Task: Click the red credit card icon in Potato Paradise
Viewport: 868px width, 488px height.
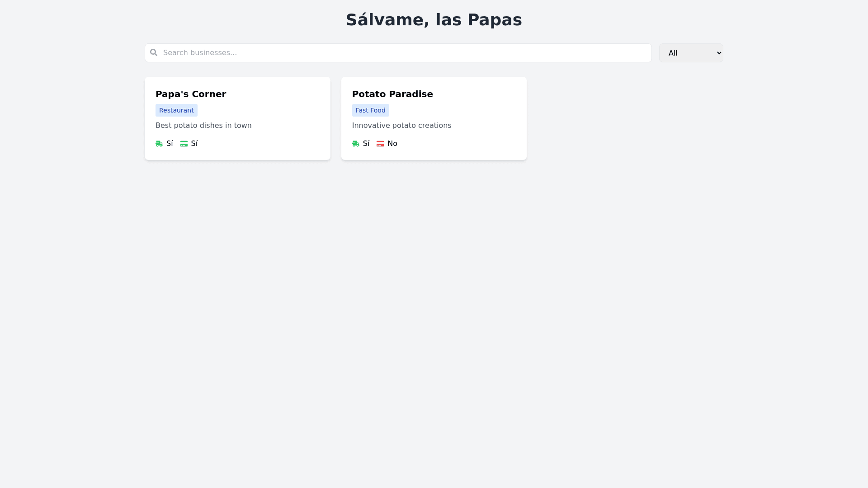Action: point(380,144)
